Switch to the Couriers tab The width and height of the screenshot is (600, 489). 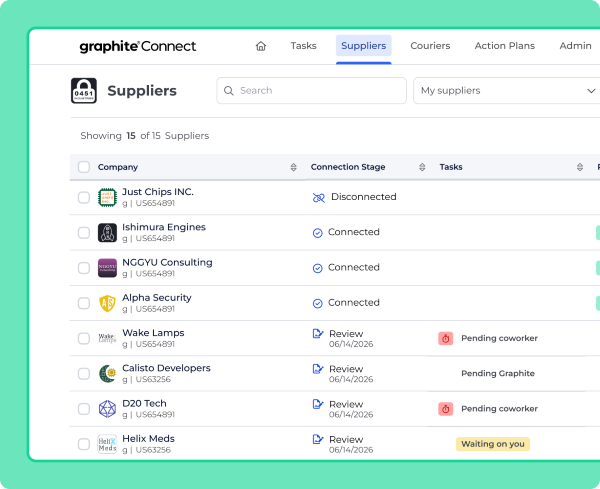pyautogui.click(x=430, y=46)
